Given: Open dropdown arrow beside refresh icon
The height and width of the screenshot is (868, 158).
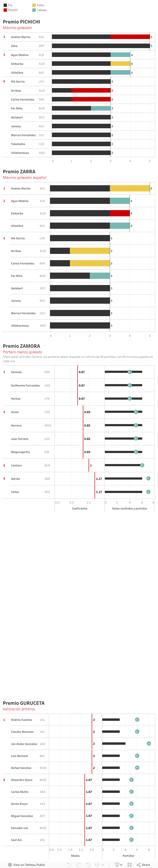Looking at the screenshot, I should [103, 865].
